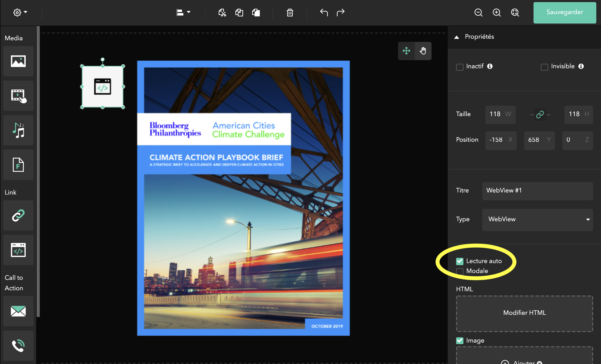Select the WebView widget on canvas
The height and width of the screenshot is (364, 601).
click(x=103, y=87)
